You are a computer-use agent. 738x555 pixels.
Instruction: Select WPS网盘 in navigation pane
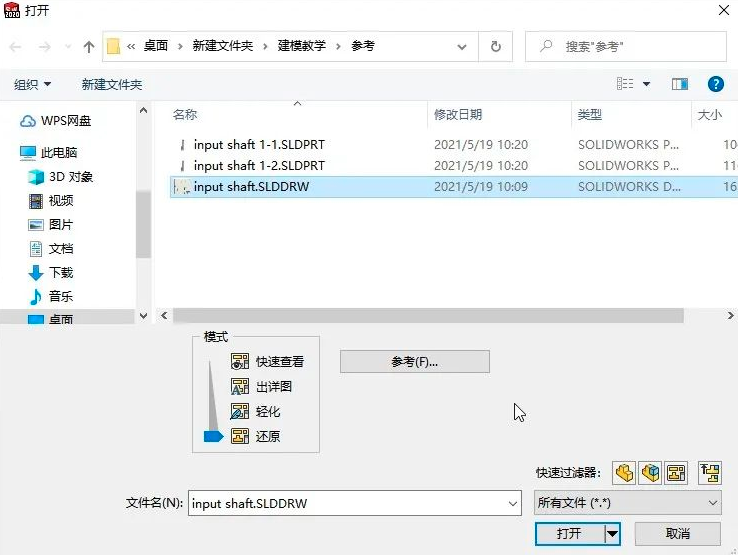[56, 121]
